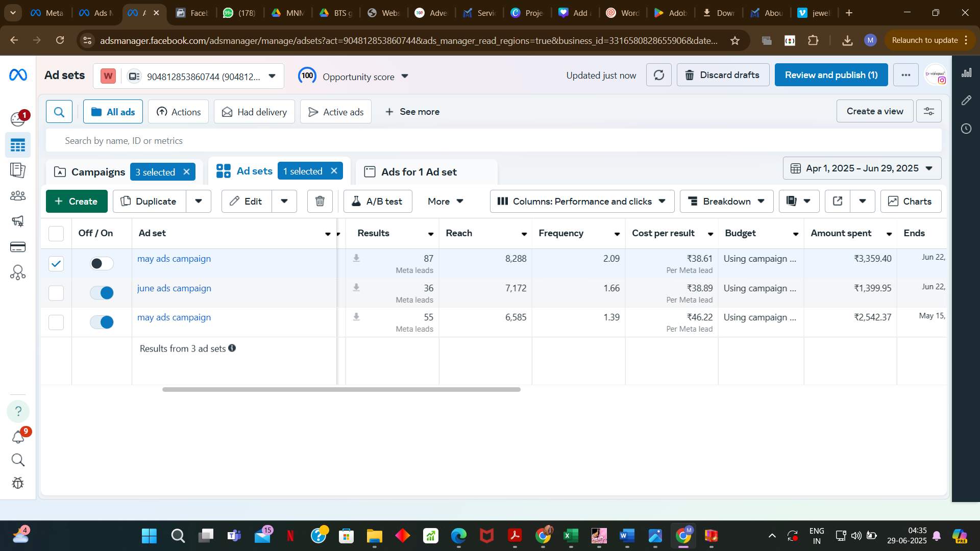Open the Meta logo home icon
The width and height of the screenshot is (980, 551).
click(18, 75)
